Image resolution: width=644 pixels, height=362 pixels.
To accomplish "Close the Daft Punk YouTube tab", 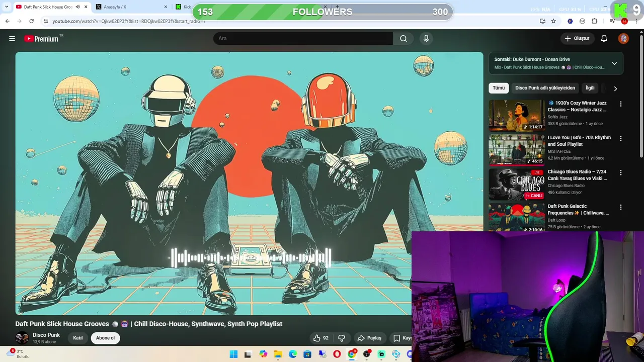I will coord(86,7).
